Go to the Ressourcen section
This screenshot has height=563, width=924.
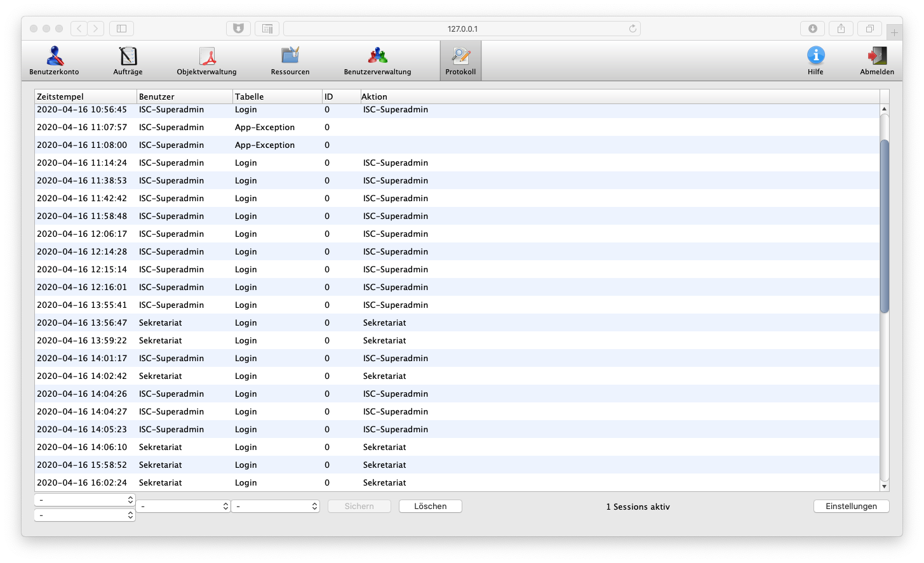tap(290, 61)
